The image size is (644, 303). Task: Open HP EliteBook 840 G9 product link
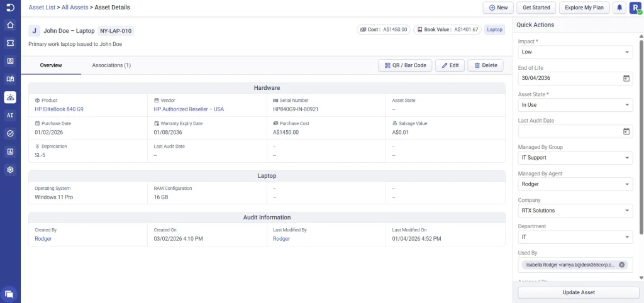click(x=59, y=109)
